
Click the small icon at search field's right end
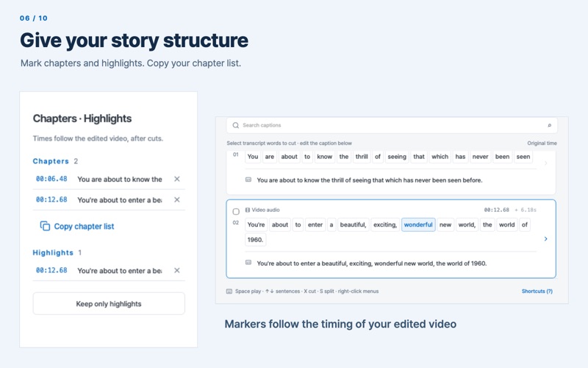tap(549, 125)
